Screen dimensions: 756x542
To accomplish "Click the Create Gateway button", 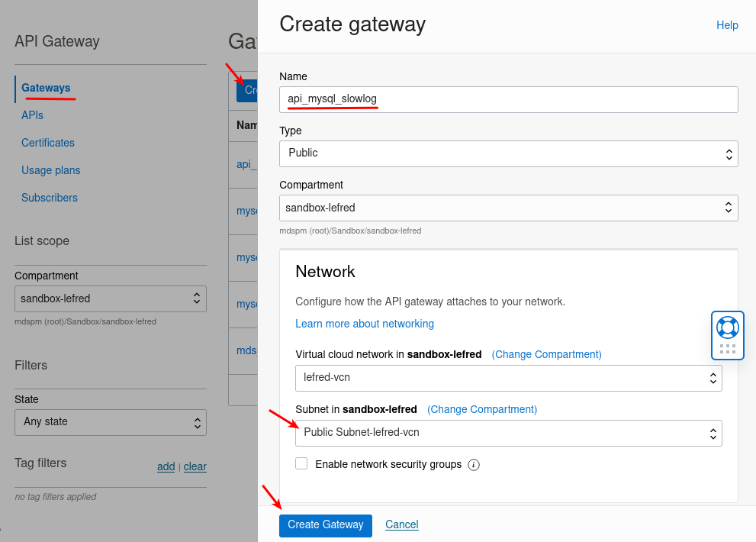I will point(325,525).
